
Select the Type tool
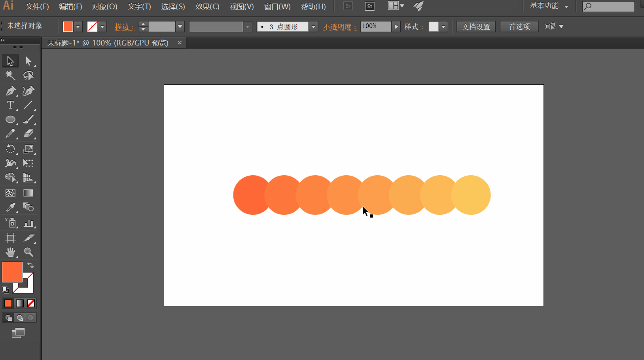click(10, 105)
